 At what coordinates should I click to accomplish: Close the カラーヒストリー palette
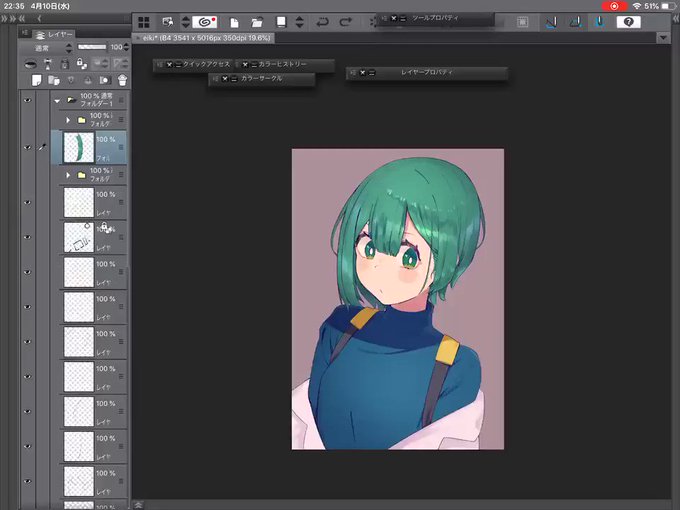[245, 65]
